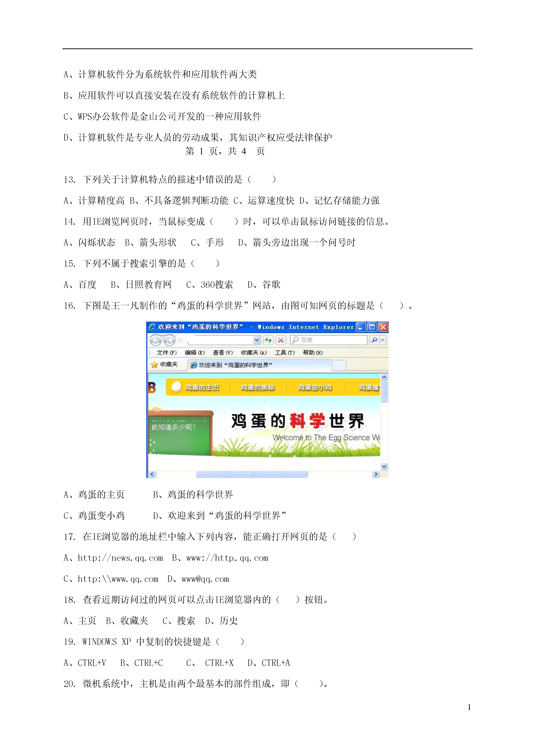
Task: Click the 鸡蛋的科学世界 banner heading
Action: coord(298,421)
